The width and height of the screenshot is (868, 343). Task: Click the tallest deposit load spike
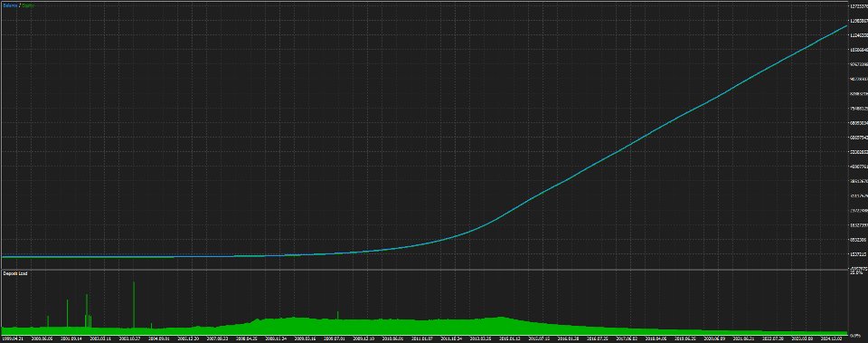tap(134, 304)
